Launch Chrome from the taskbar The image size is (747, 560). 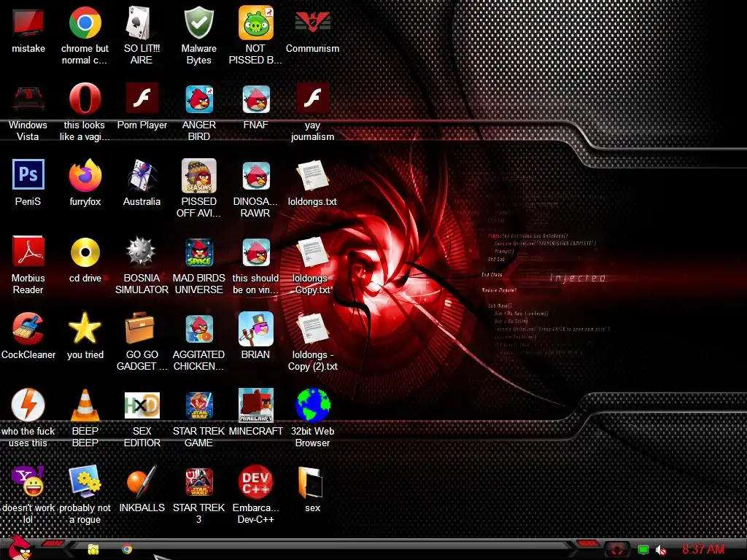[x=127, y=549]
